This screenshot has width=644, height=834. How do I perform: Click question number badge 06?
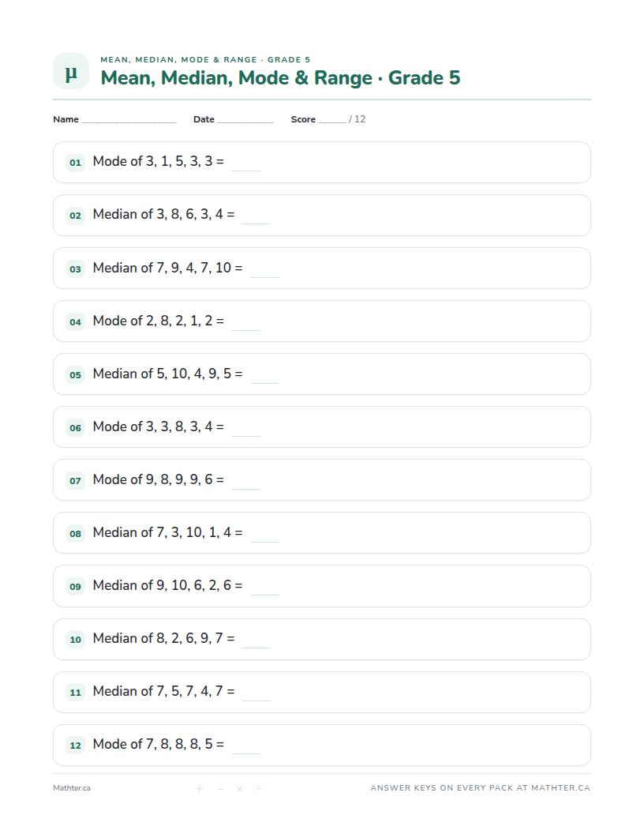76,427
